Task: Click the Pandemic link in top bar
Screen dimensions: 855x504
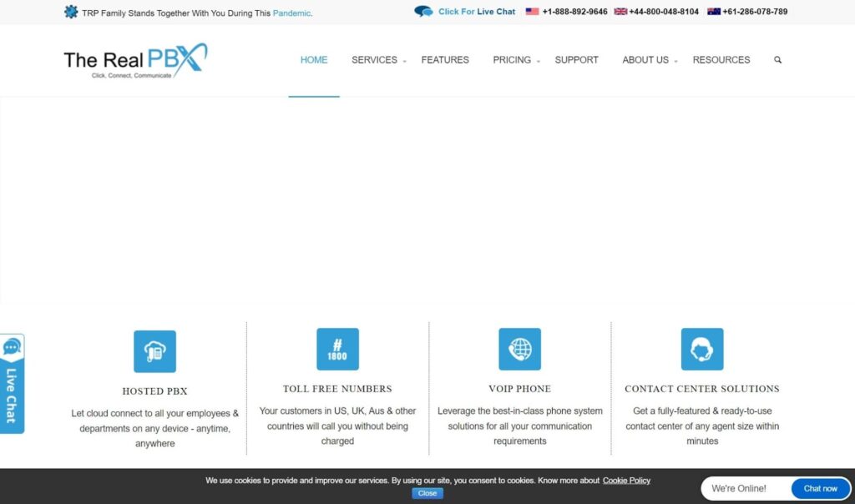Action: 291,13
